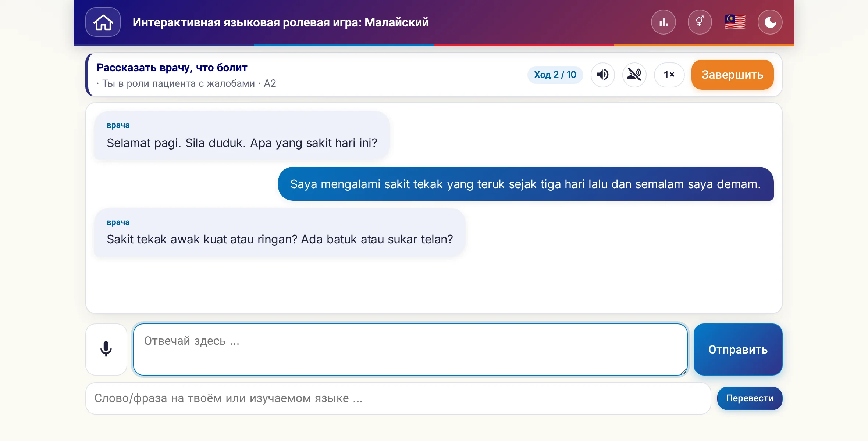Focus the 'Слово/фраза' translation field
This screenshot has height=441, width=868.
[x=398, y=398]
